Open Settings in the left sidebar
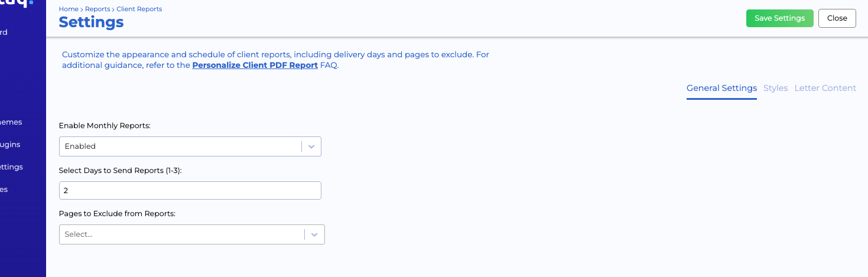 pos(12,167)
